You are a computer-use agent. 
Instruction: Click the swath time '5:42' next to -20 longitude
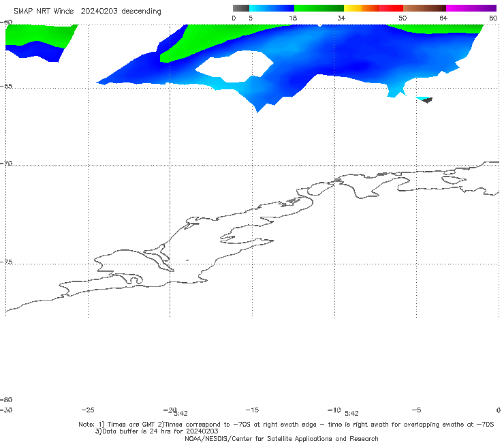[x=181, y=414]
